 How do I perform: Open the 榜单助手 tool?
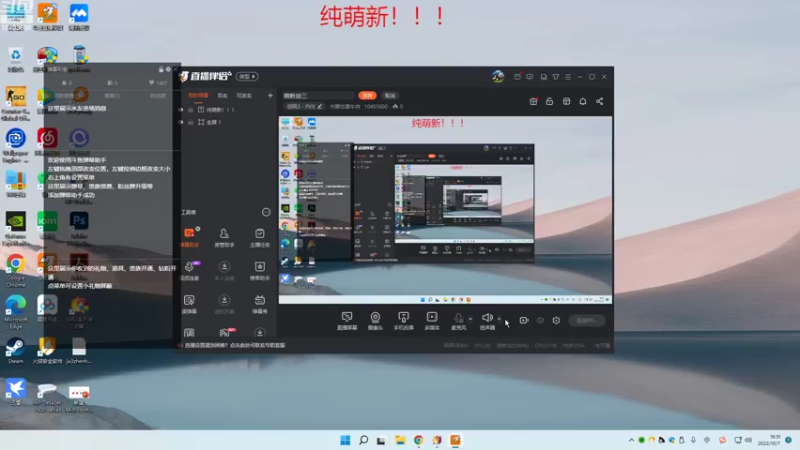(x=260, y=270)
